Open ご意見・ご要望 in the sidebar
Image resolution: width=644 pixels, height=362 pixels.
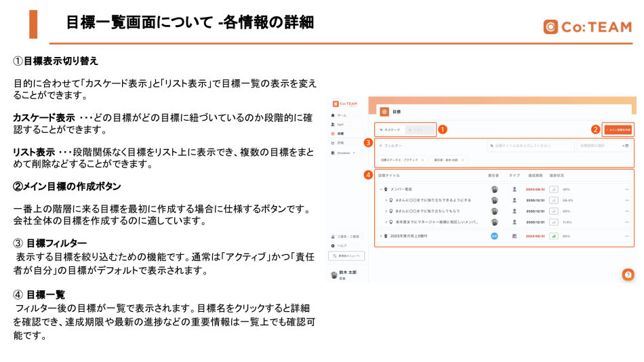(346, 237)
